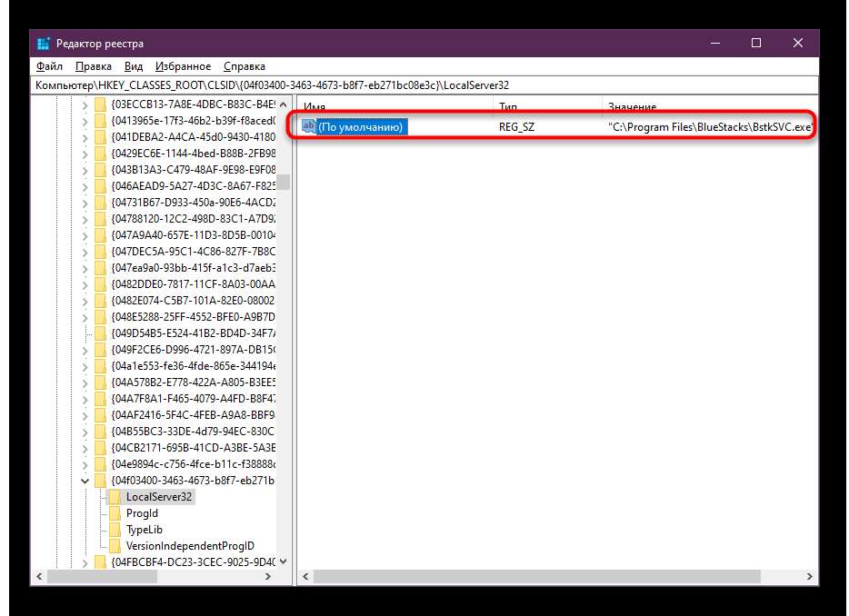Click tree pane scroll up arrow

pyautogui.click(x=284, y=105)
